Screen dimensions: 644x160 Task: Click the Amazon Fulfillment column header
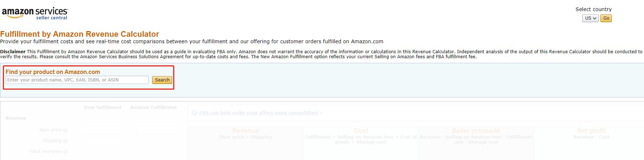[x=154, y=107]
